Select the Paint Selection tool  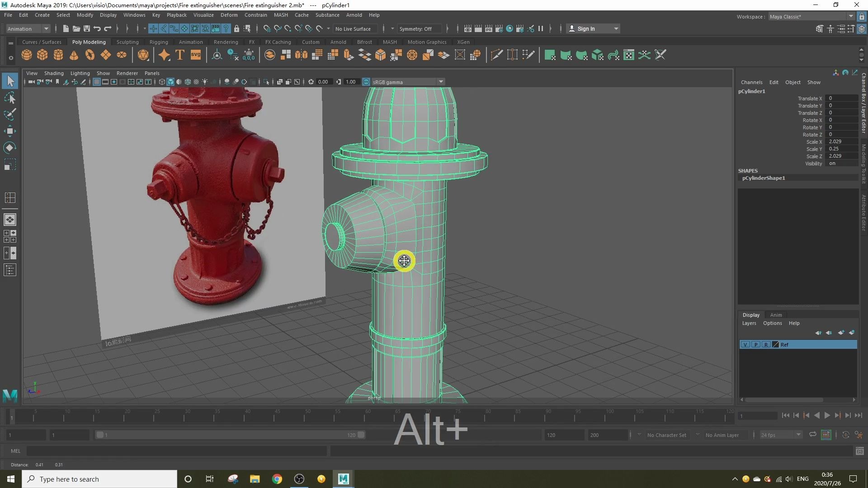tap(10, 114)
